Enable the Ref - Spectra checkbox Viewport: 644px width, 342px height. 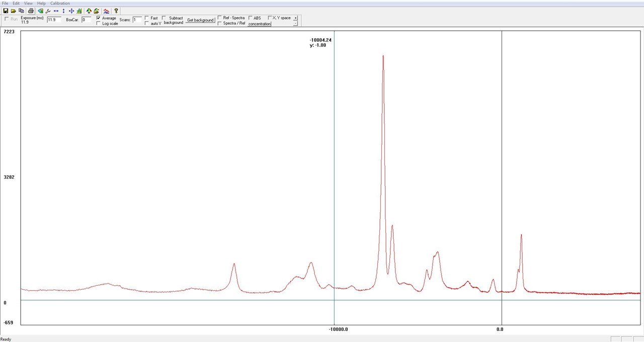click(219, 18)
